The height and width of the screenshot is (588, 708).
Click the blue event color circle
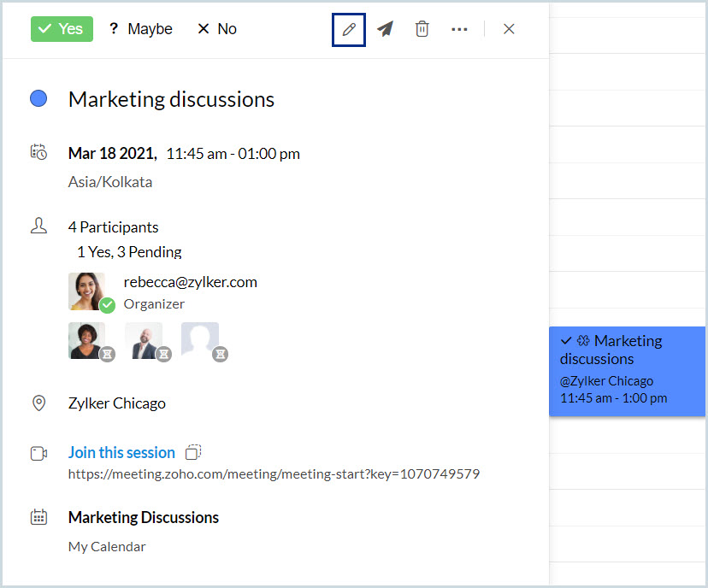coord(38,99)
